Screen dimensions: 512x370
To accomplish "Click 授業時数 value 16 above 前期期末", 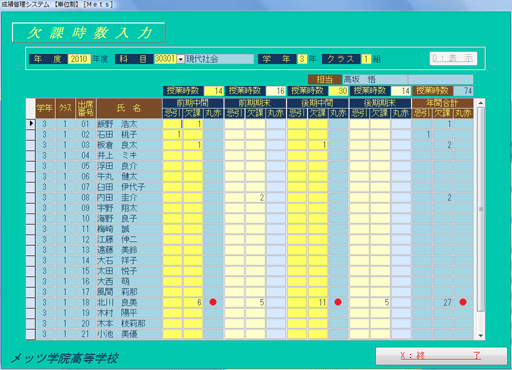I will tap(276, 91).
